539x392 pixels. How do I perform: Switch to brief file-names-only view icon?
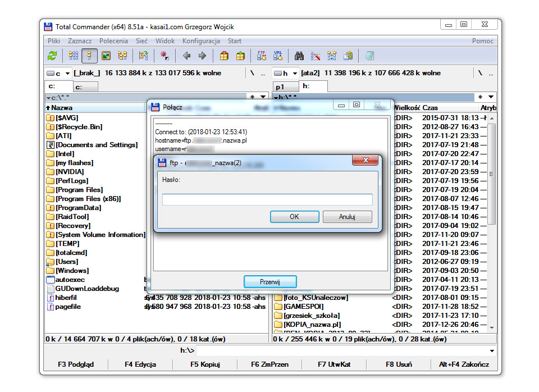73,56
